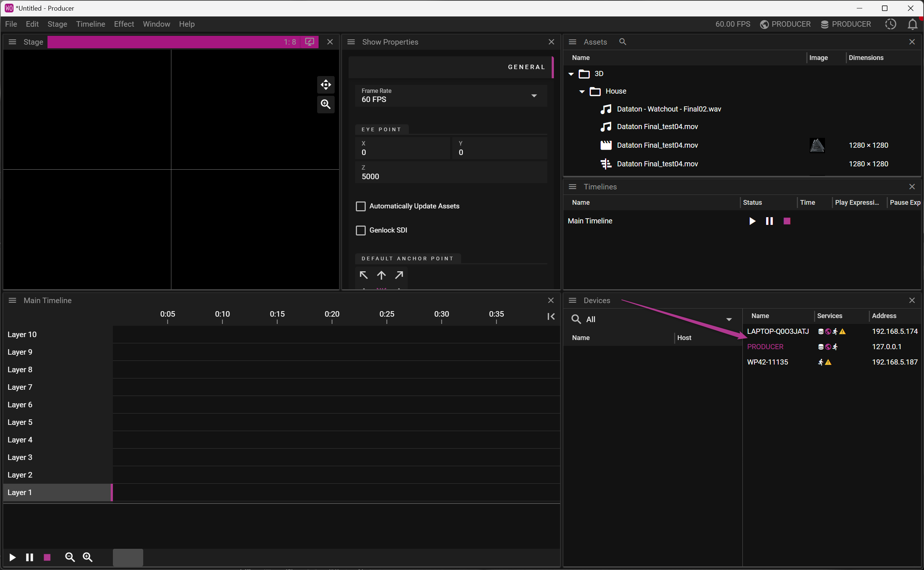Viewport: 924px width, 570px height.
Task: Open the Stage panel hamburger menu
Action: tap(12, 42)
